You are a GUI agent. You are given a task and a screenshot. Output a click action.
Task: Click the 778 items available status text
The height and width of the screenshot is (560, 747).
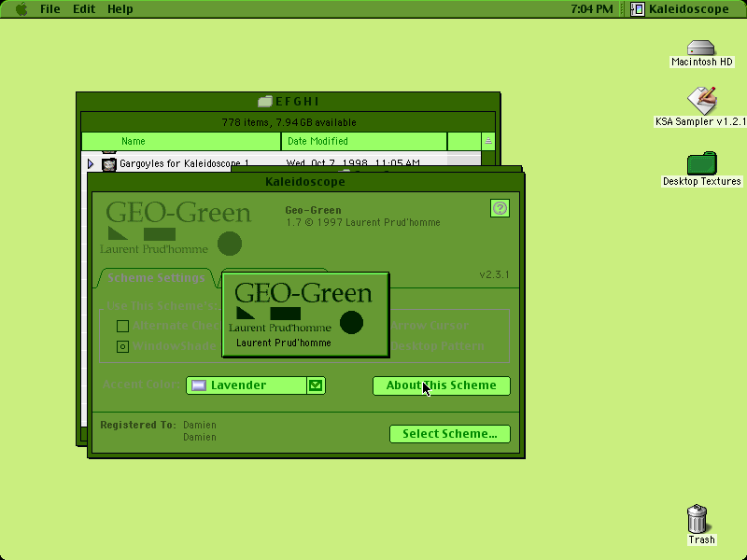click(289, 122)
